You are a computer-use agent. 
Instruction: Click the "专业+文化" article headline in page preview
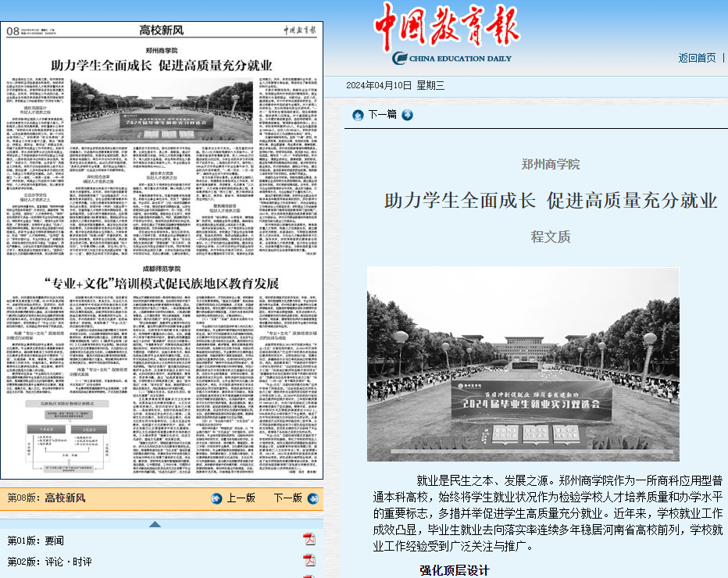pyautogui.click(x=161, y=281)
